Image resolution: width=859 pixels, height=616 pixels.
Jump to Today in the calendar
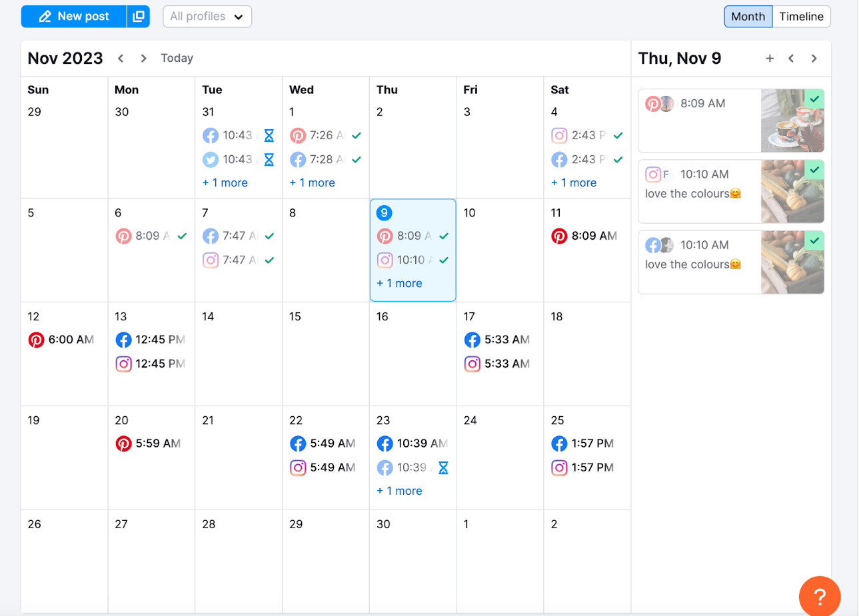[x=176, y=58]
